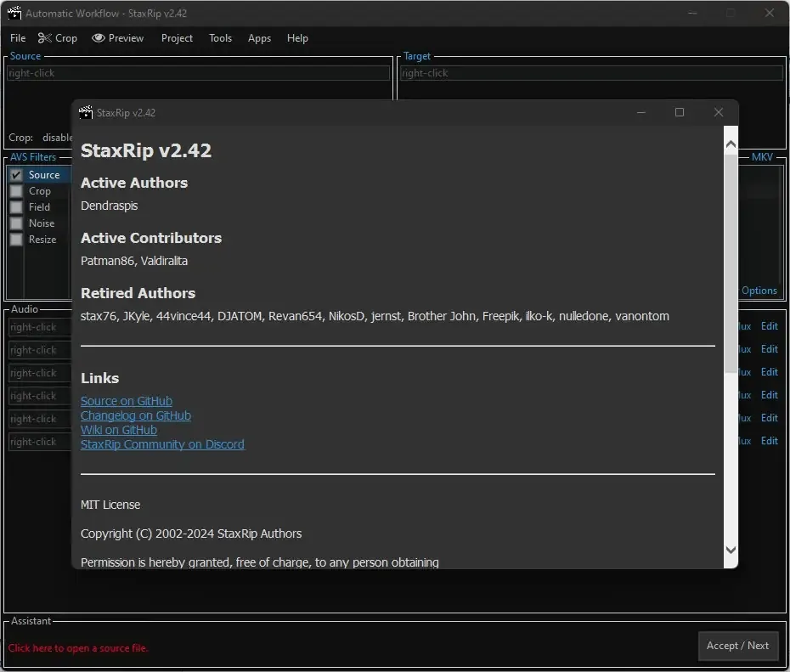Click the Target path input field
The height and width of the screenshot is (672, 790).
pyautogui.click(x=591, y=73)
